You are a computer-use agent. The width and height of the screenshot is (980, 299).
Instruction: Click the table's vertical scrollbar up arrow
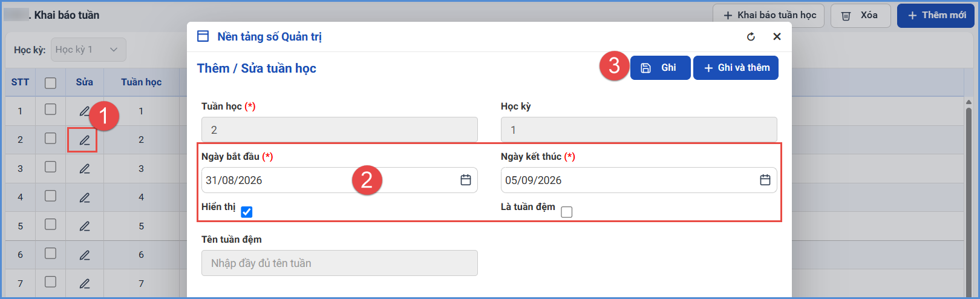click(969, 102)
